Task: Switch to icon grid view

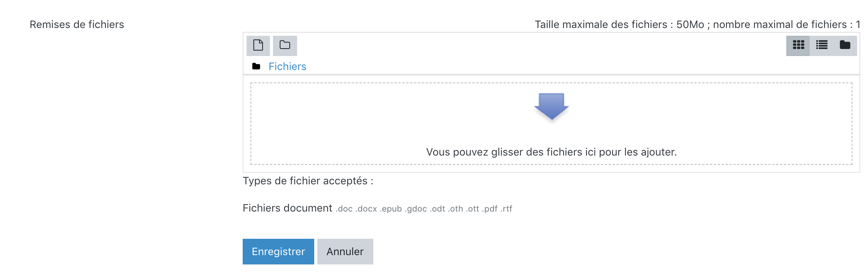Action: pos(798,45)
